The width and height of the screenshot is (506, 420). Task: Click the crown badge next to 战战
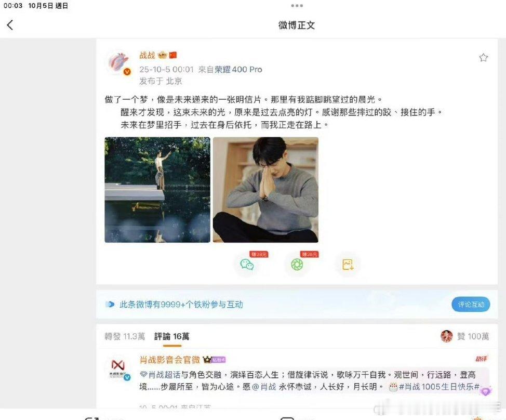(x=162, y=55)
